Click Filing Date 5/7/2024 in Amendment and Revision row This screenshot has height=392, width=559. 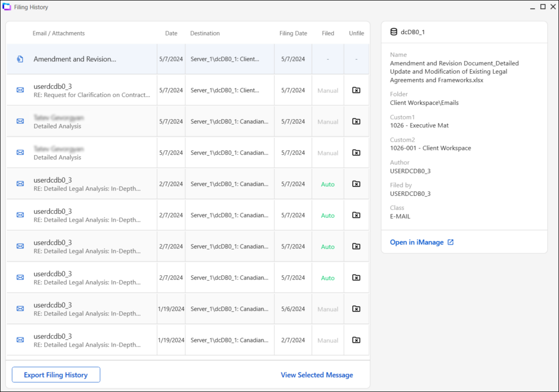pyautogui.click(x=293, y=59)
